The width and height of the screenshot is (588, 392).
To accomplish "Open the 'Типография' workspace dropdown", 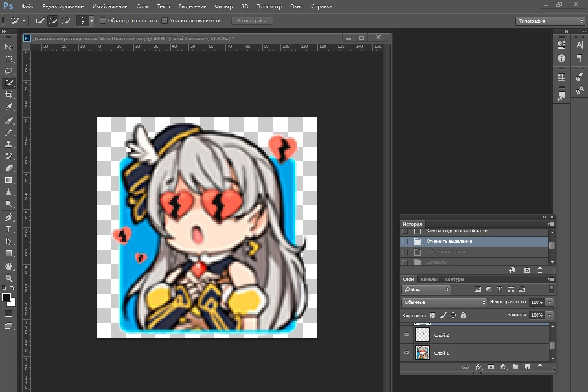I will pyautogui.click(x=549, y=21).
